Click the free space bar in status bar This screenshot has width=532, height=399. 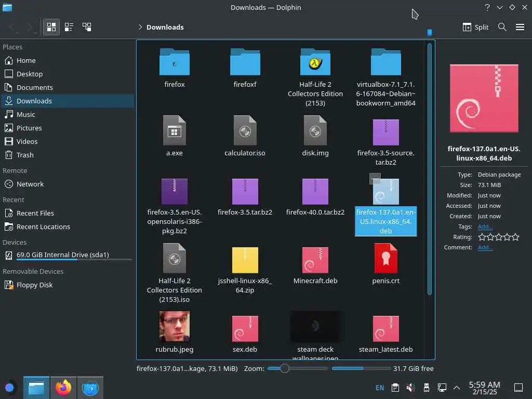tap(362, 368)
